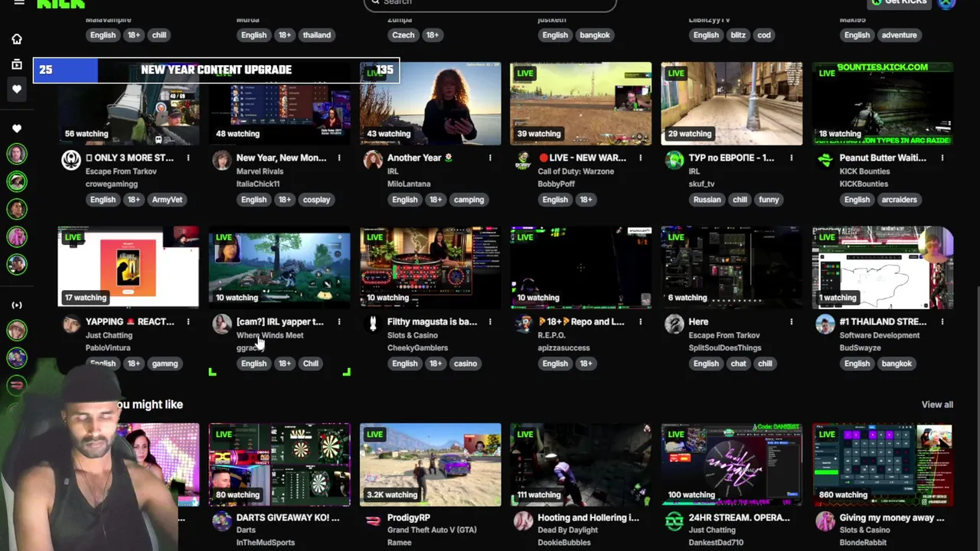Open '#1 THAILAND STRE...' stream title
The height and width of the screenshot is (551, 980).
coord(883,321)
